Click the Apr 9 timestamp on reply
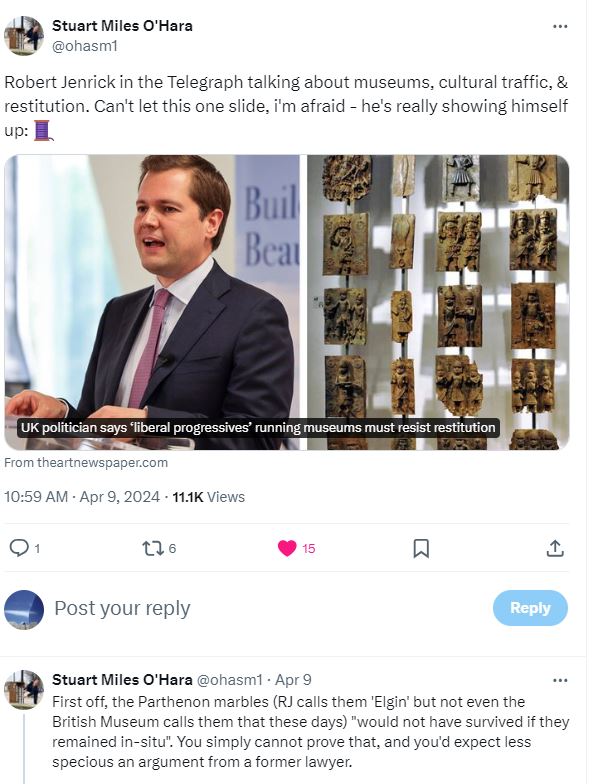The image size is (594, 784). click(294, 680)
